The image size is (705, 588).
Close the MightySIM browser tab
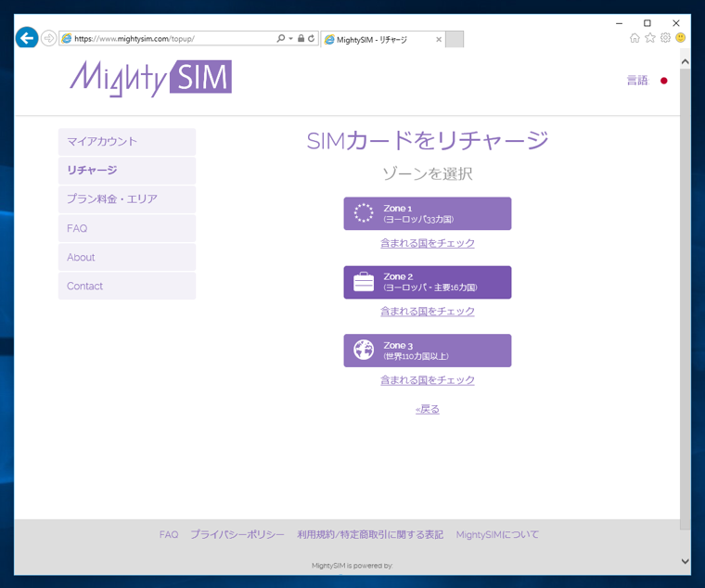(439, 40)
